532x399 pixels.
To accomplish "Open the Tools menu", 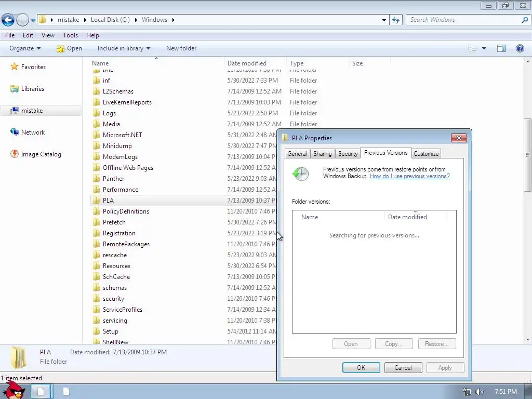I will [x=70, y=35].
